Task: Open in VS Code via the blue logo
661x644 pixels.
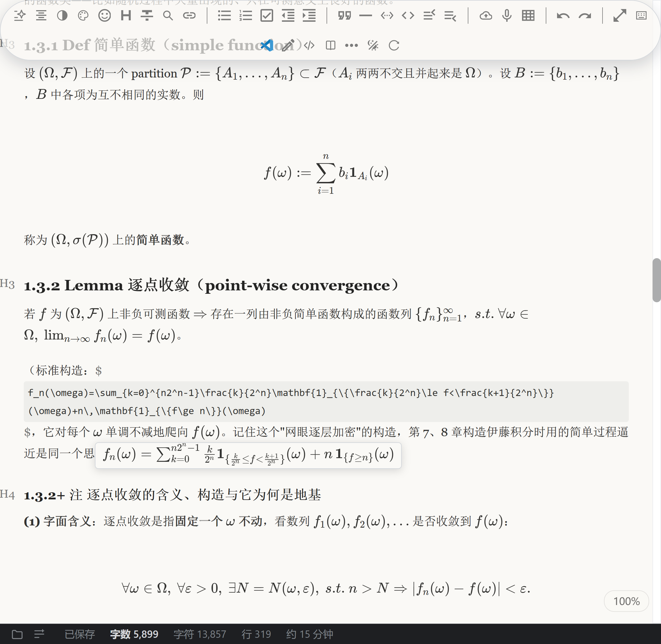Action: 267,45
